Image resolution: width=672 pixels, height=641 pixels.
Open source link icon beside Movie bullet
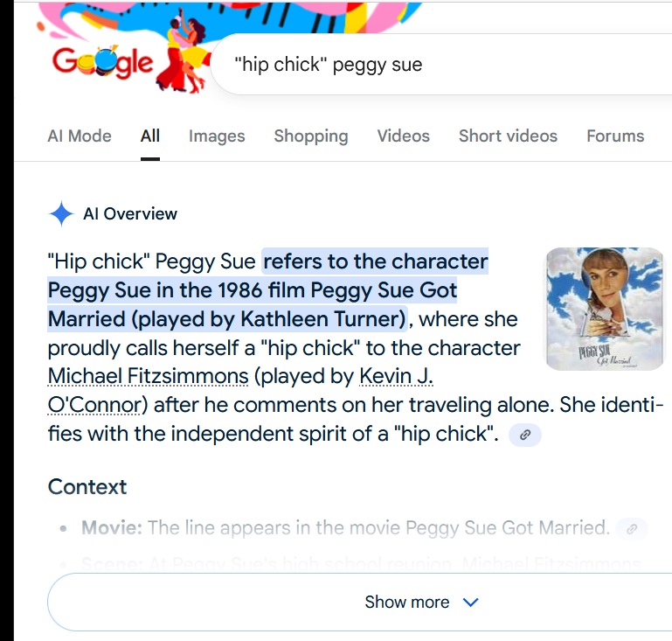632,528
